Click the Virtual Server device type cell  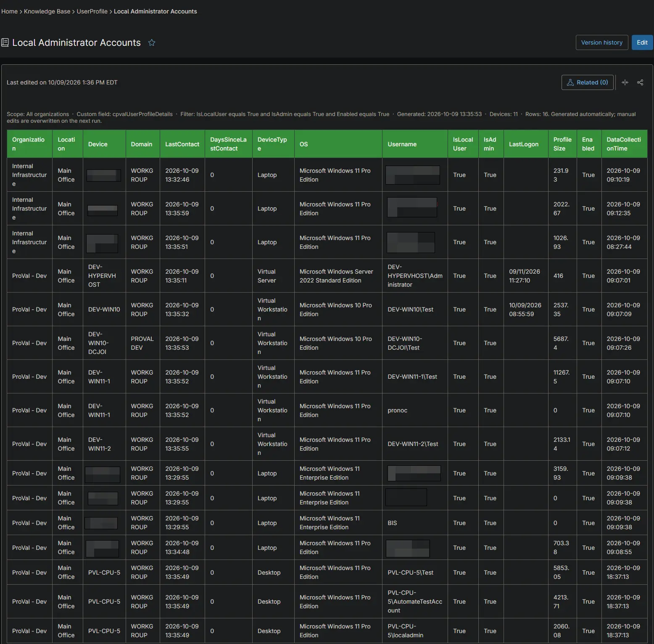[x=273, y=276]
